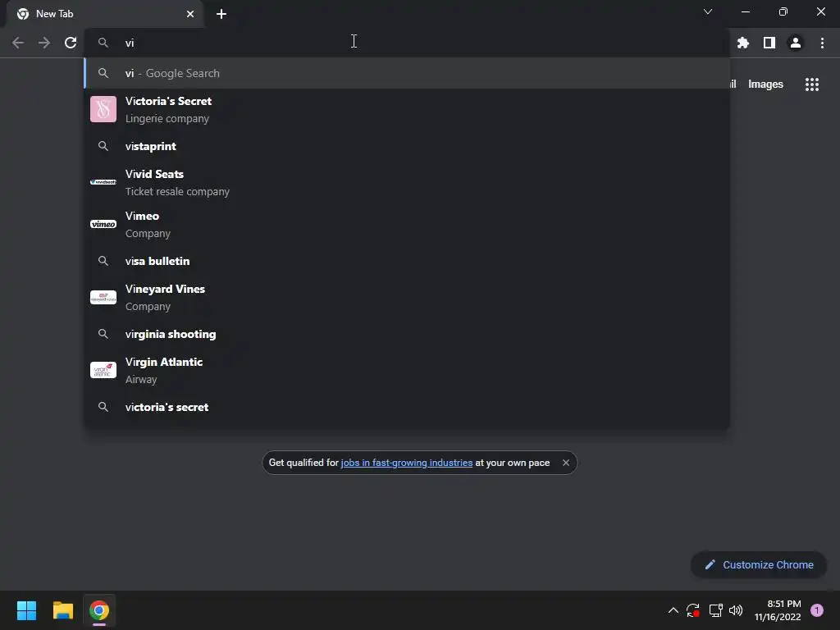
Task: Click the magnifier icon in address bar
Action: click(x=103, y=43)
